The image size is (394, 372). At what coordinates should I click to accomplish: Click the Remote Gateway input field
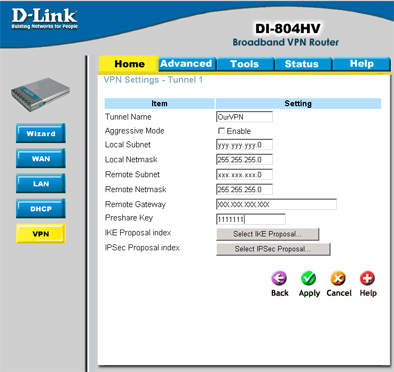coord(276,204)
